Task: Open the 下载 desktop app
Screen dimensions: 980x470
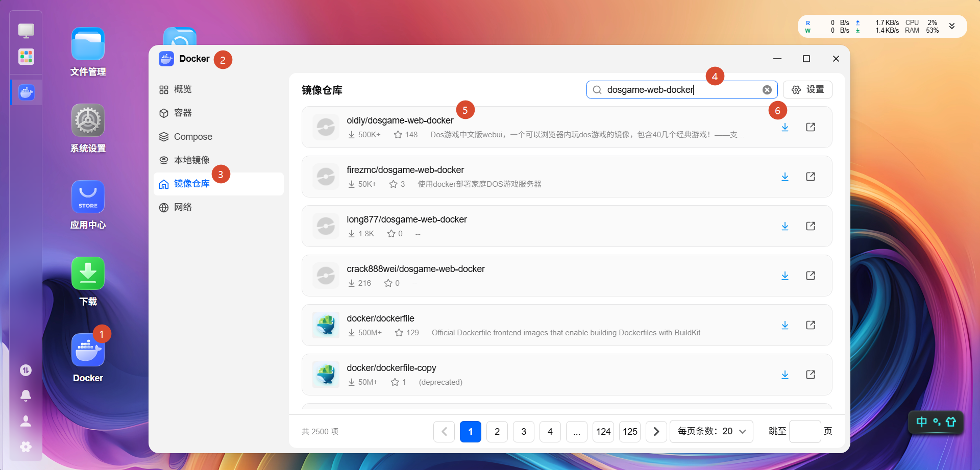Action: pyautogui.click(x=88, y=274)
